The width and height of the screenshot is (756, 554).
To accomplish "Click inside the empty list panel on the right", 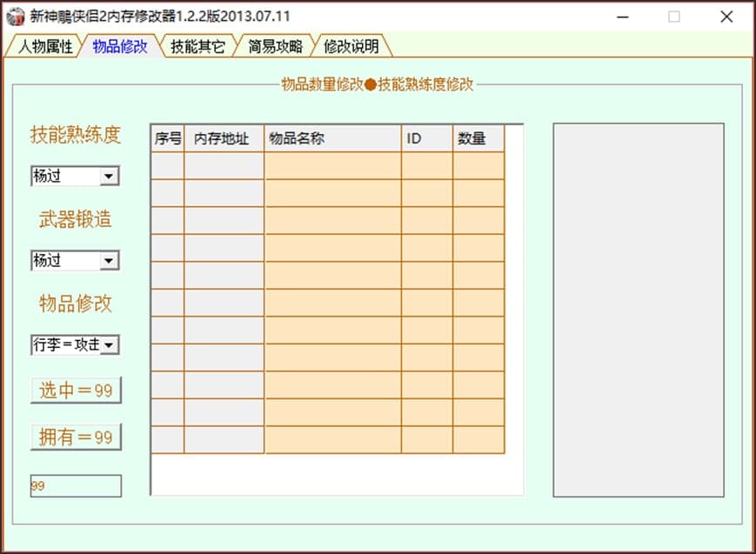I will 639,309.
